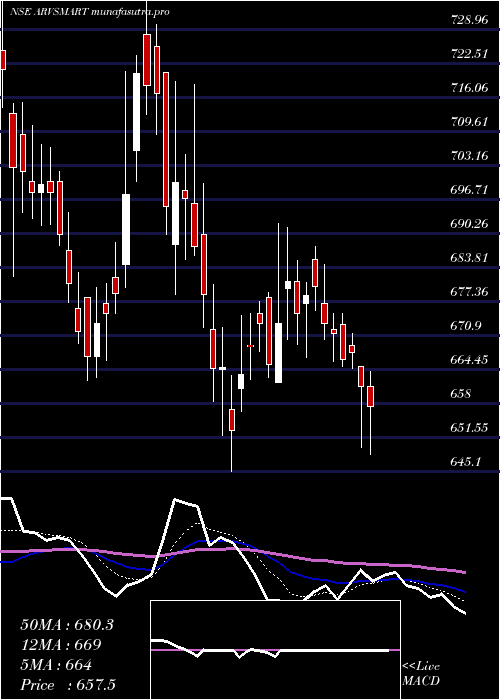The height and width of the screenshot is (700, 500).
Task: Click the NSE ARVSMART chart title
Action: tap(90, 12)
